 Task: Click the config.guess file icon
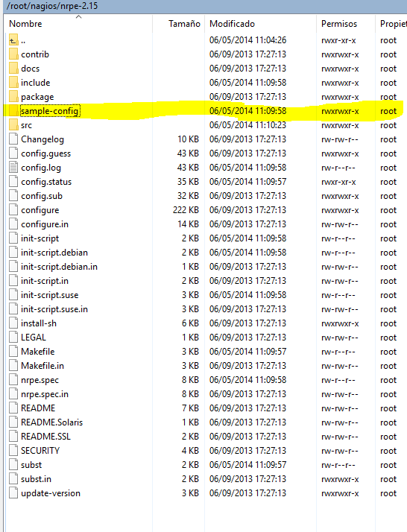point(13,153)
